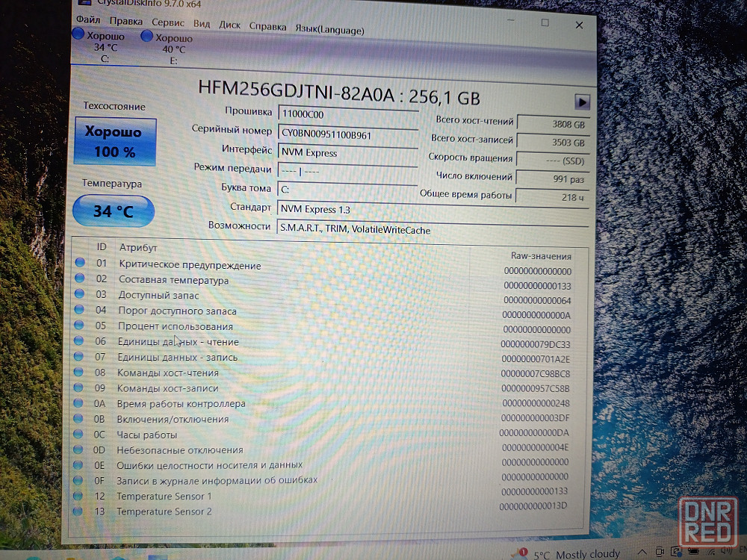Click the Прошивка firmware field 11000C00
Image resolution: width=747 pixels, height=560 pixels.
(347, 116)
